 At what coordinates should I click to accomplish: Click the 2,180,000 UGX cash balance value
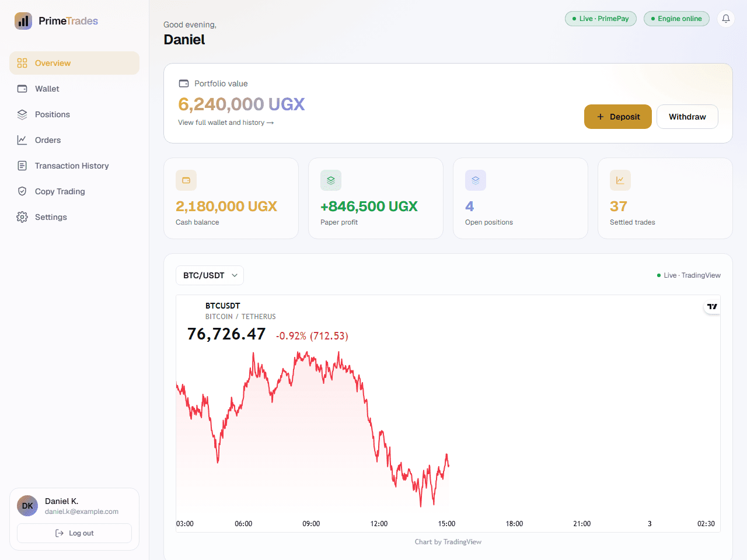[226, 206]
